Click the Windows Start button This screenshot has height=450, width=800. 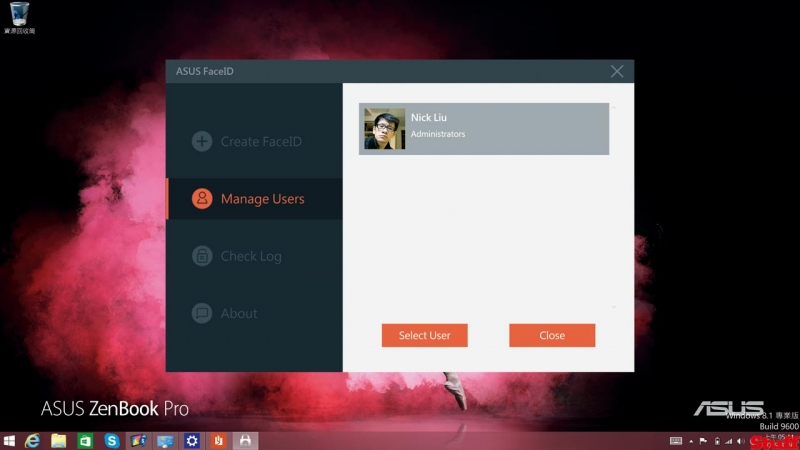click(x=9, y=441)
